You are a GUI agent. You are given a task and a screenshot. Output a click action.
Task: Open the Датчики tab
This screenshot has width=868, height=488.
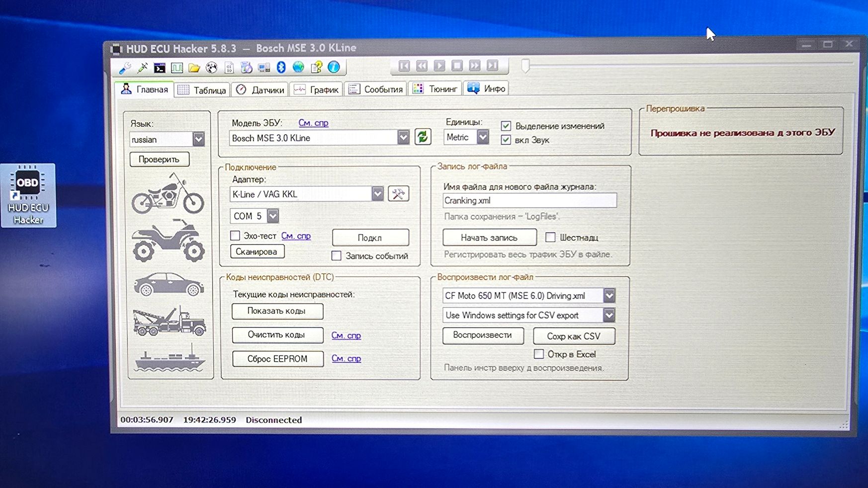[260, 89]
